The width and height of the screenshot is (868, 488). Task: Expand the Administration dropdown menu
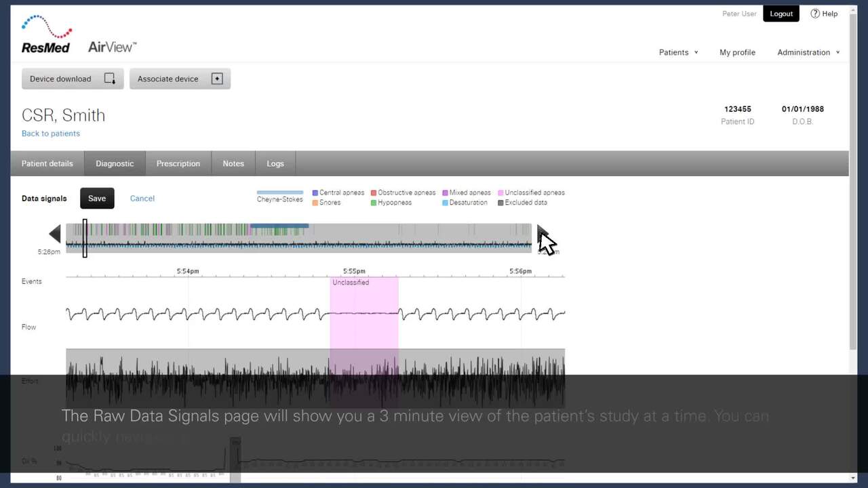coord(808,52)
